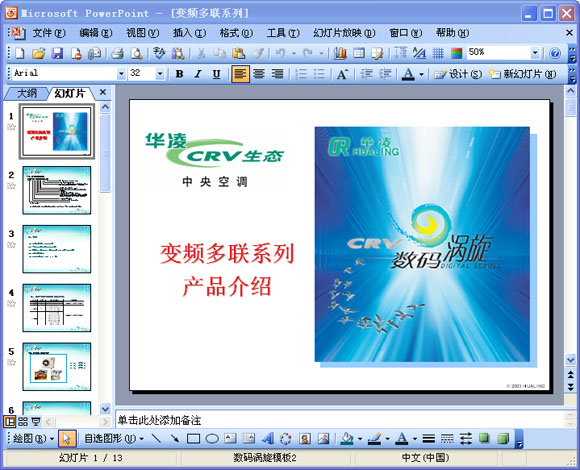580x470 pixels.
Task: Open the AutoShapes (自选图形) menu
Action: tap(114, 439)
